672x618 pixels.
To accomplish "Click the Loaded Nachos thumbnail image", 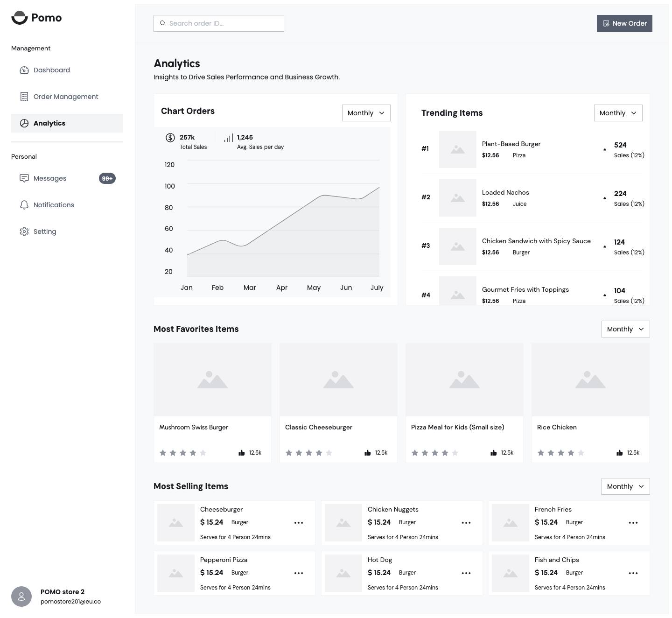I will pyautogui.click(x=458, y=198).
